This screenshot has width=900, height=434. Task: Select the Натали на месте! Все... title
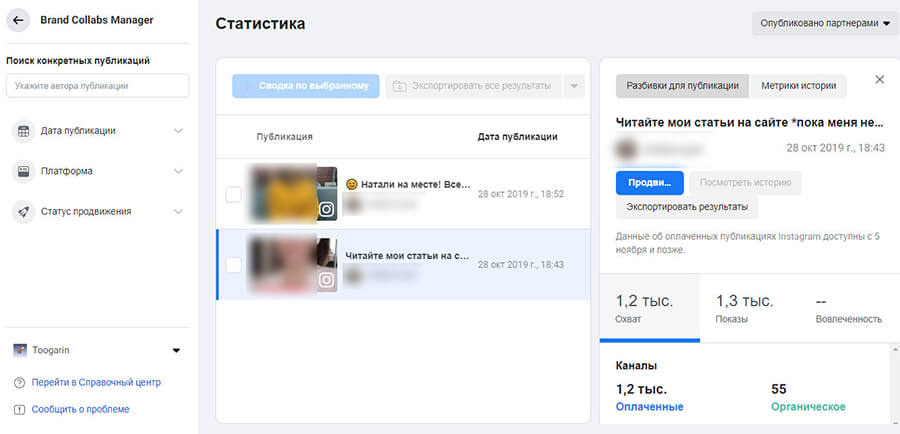tap(408, 185)
